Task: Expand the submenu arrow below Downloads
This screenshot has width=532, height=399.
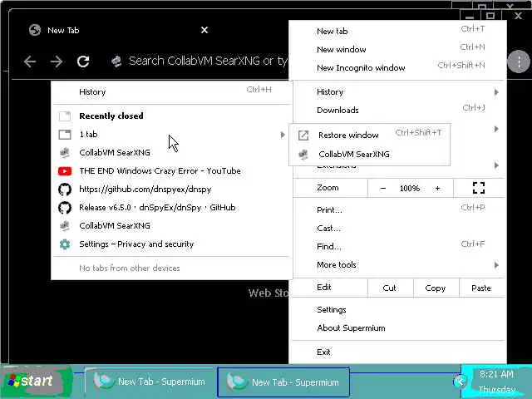Action: [496, 129]
